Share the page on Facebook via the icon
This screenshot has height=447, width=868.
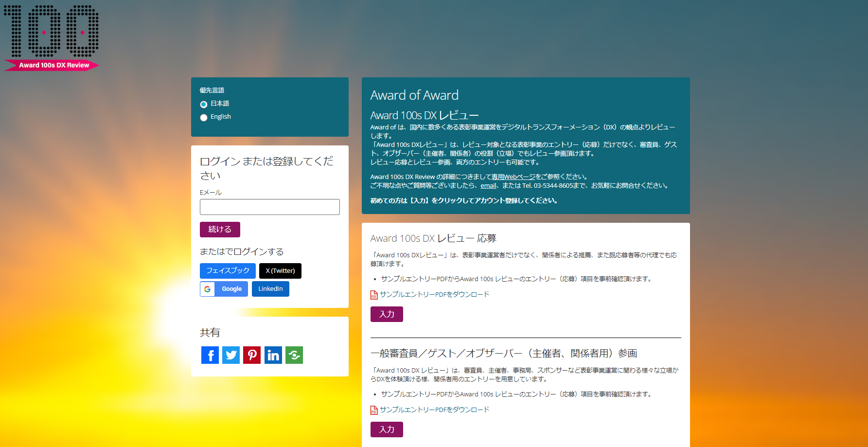tap(210, 355)
